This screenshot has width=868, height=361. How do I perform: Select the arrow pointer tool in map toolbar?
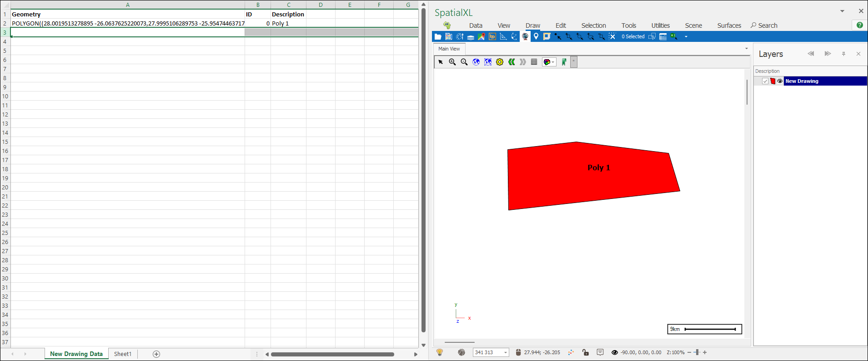click(x=441, y=62)
